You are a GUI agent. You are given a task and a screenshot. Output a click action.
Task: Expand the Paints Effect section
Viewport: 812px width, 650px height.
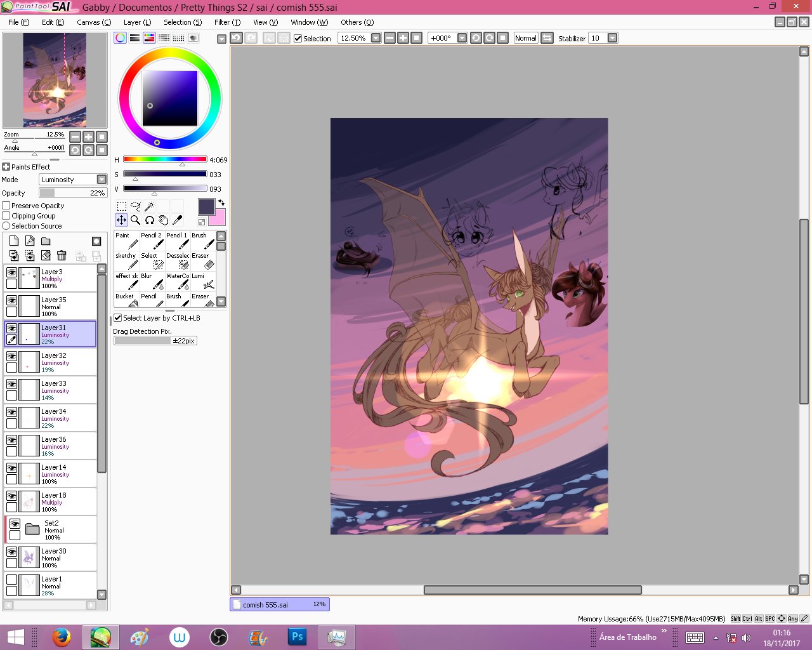click(6, 167)
